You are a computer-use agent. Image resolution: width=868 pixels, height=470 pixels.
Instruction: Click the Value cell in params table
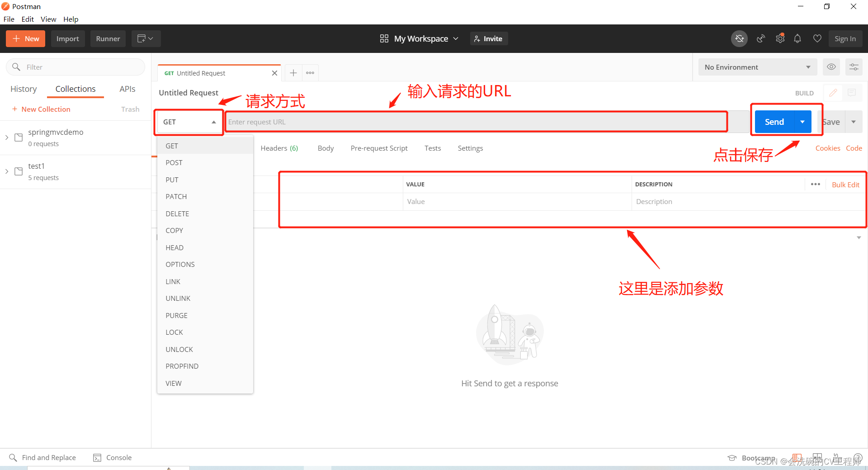coord(517,202)
